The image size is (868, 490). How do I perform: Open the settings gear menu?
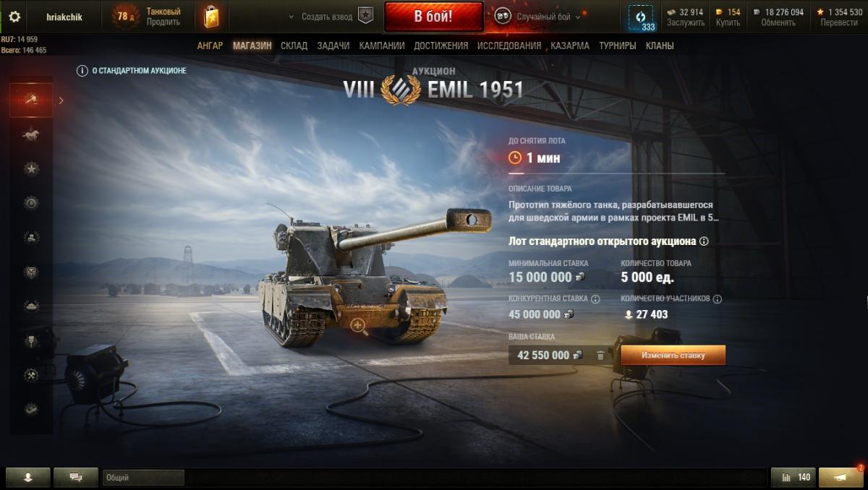(x=14, y=17)
